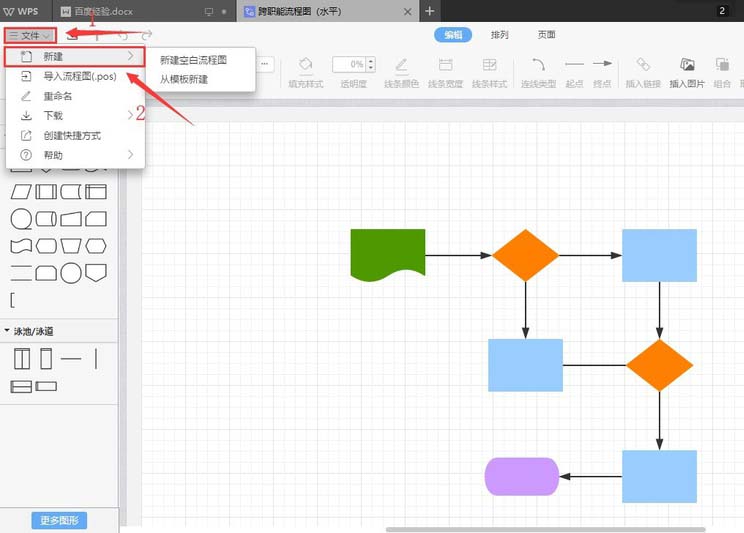This screenshot has height=533, width=744.
Task: Open the 线条颜色 line color tool
Action: (x=401, y=72)
